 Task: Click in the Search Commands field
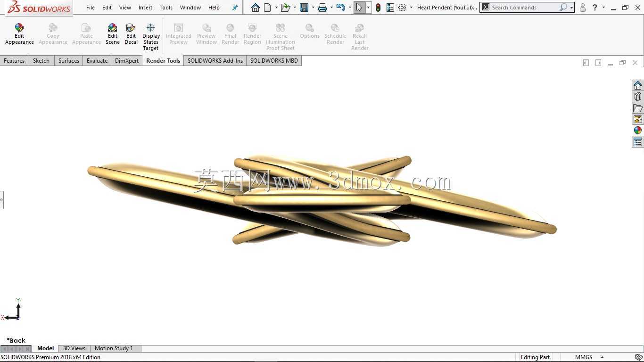(523, 8)
